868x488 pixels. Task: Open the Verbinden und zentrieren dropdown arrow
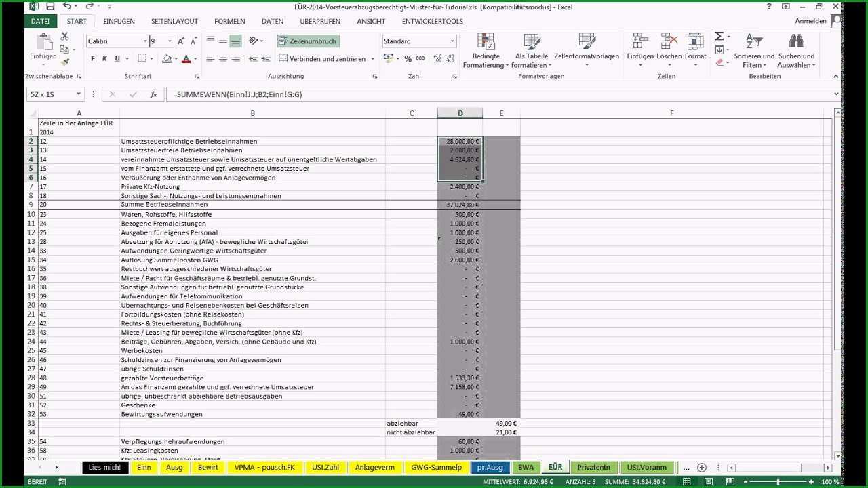click(x=373, y=59)
